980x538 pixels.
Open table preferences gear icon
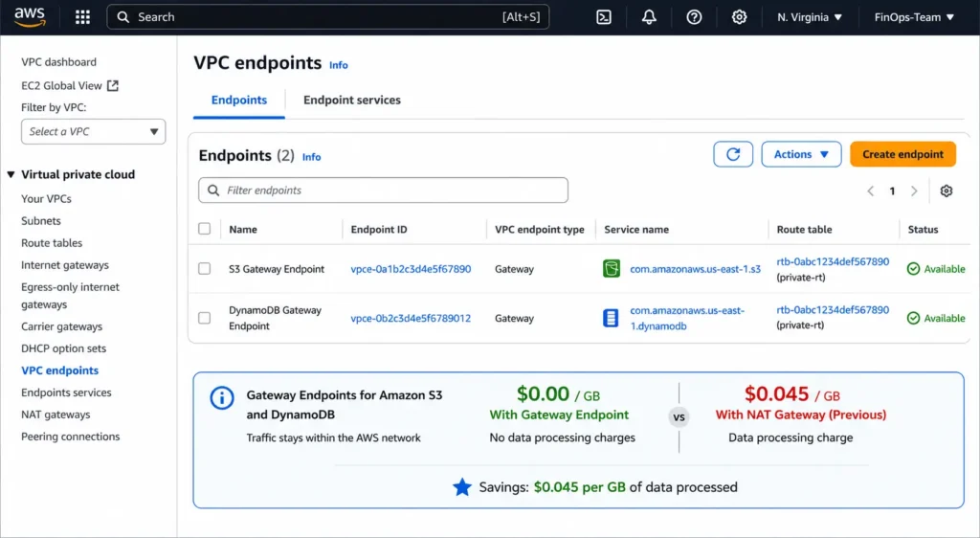coord(947,191)
